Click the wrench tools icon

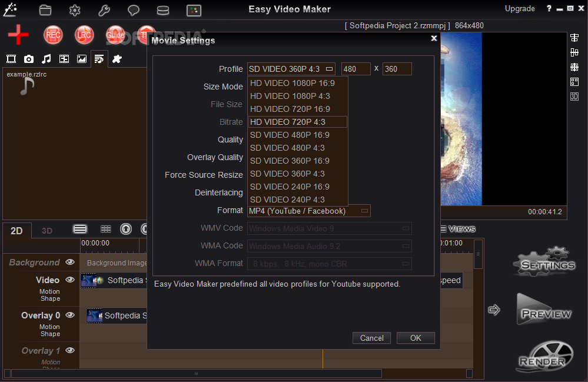pyautogui.click(x=104, y=10)
